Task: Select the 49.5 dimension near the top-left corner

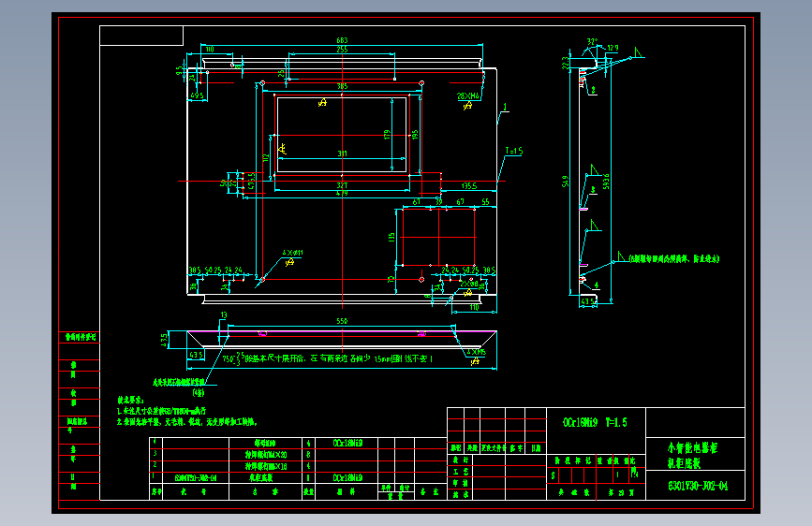Action: [x=198, y=95]
